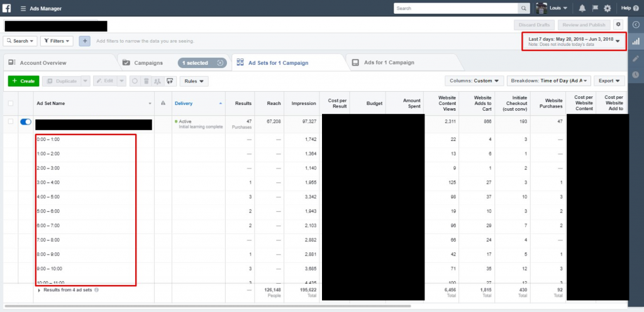Select the Ad Sets for 1 Campaign tab
Viewport: 644px width, 312px height.
[278, 63]
